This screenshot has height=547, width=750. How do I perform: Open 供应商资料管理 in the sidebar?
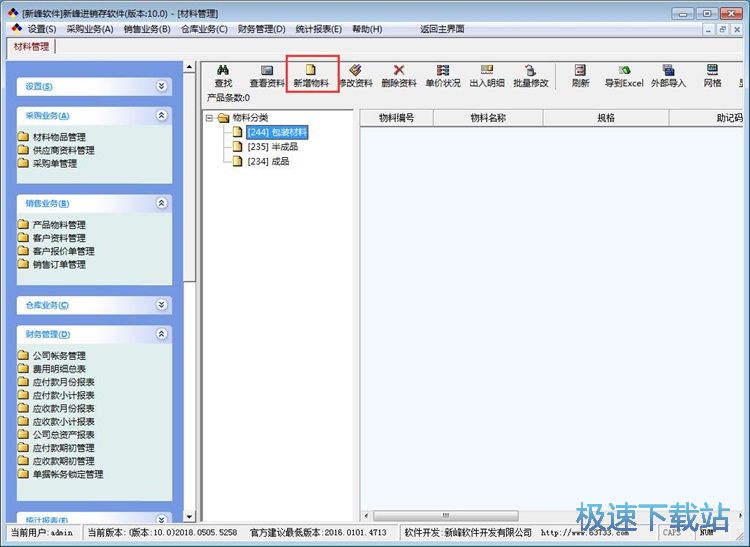point(56,150)
